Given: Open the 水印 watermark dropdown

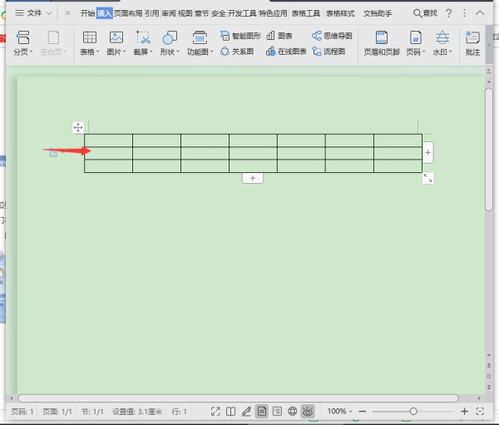Looking at the screenshot, I should tap(442, 43).
